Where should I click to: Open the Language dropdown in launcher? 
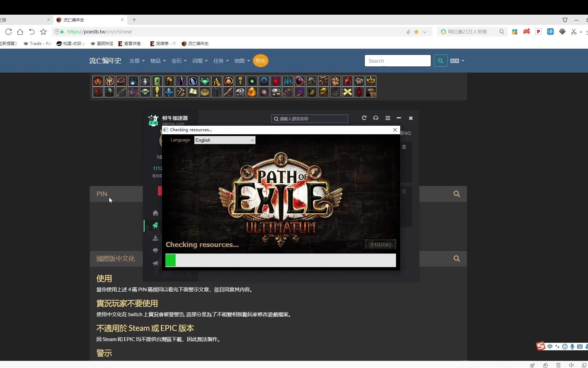[225, 140]
